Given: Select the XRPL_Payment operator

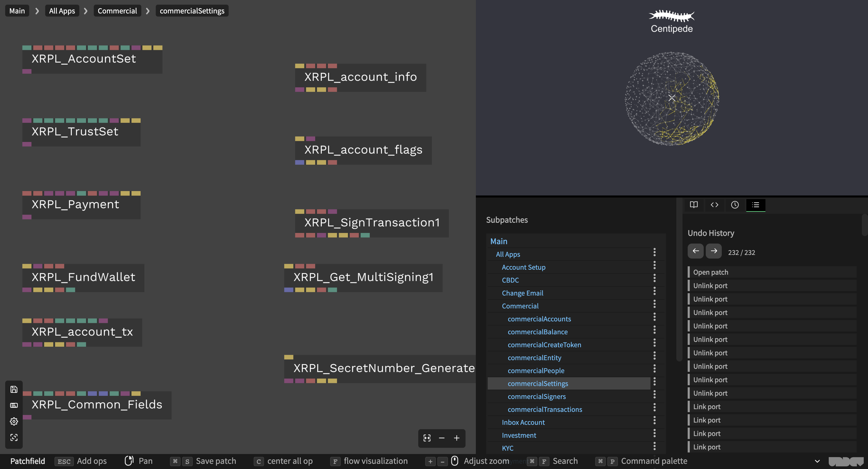Looking at the screenshot, I should point(75,204).
